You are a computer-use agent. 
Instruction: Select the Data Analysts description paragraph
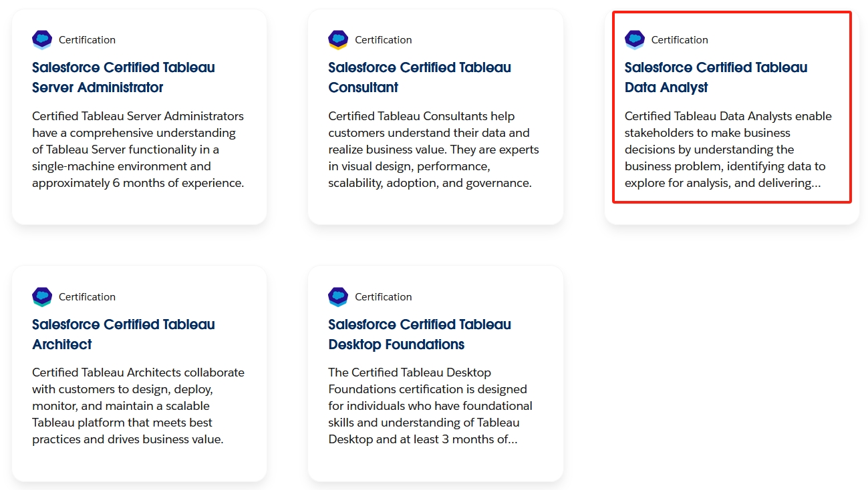tap(728, 150)
